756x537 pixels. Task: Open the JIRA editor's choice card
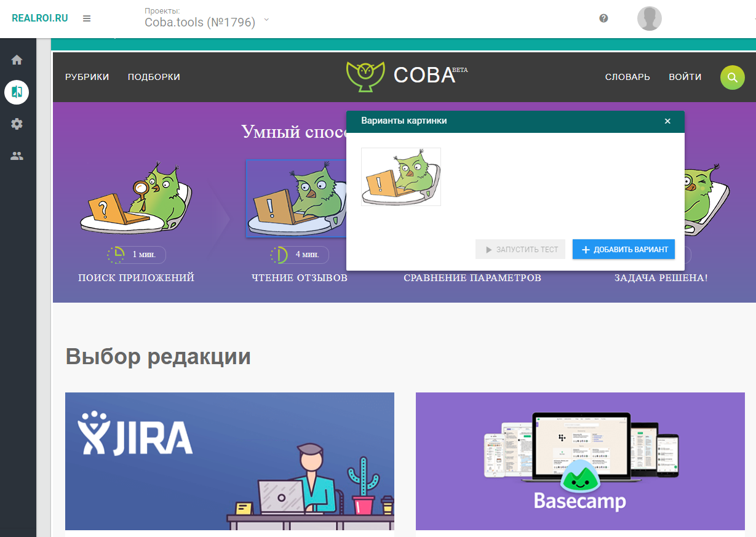229,461
